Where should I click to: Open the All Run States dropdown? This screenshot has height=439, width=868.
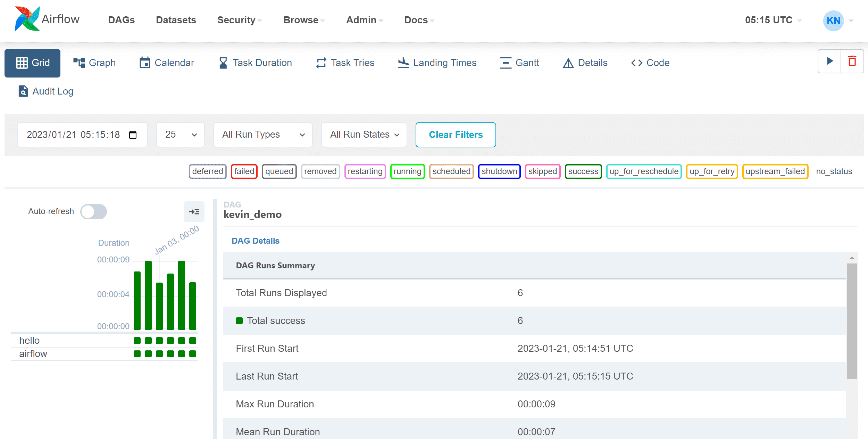pyautogui.click(x=364, y=135)
